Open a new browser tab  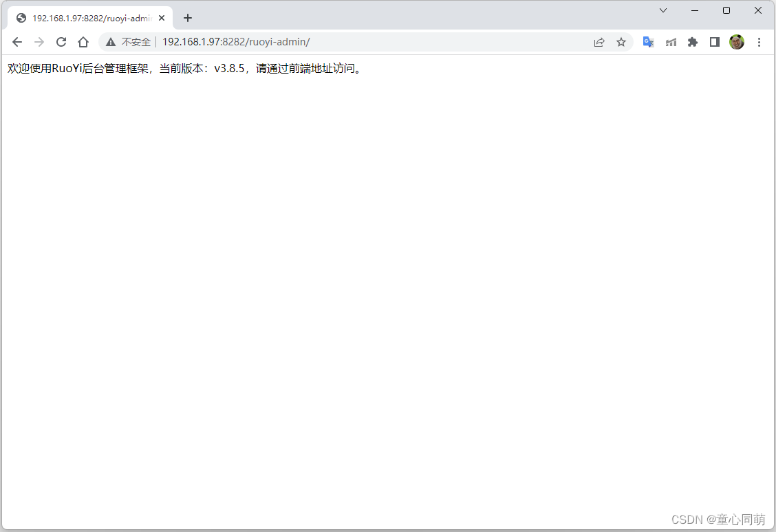coord(188,19)
